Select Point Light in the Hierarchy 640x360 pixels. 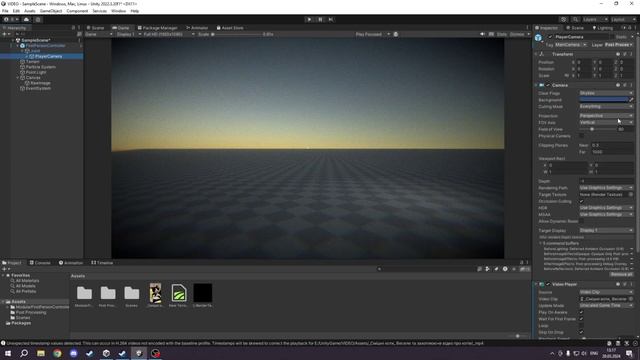[36, 72]
